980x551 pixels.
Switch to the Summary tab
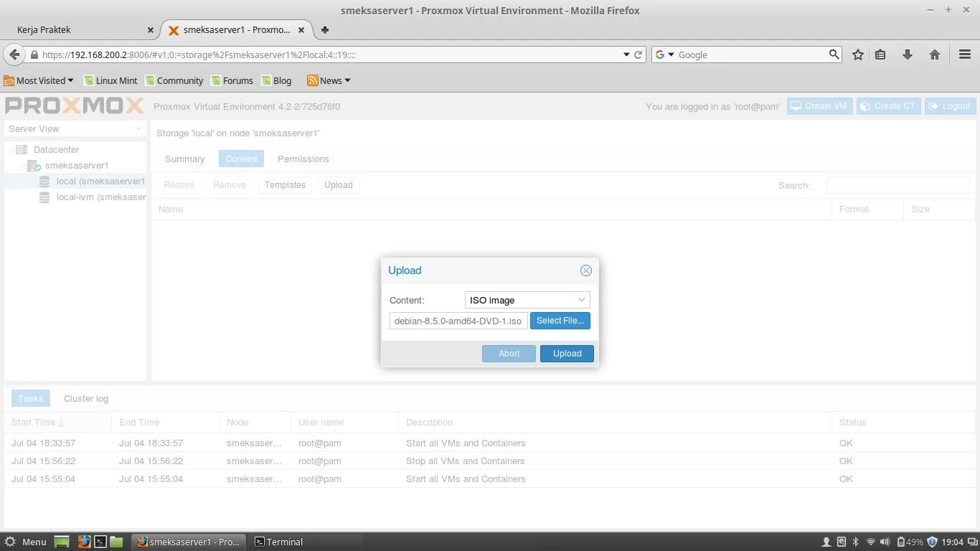pyautogui.click(x=184, y=159)
